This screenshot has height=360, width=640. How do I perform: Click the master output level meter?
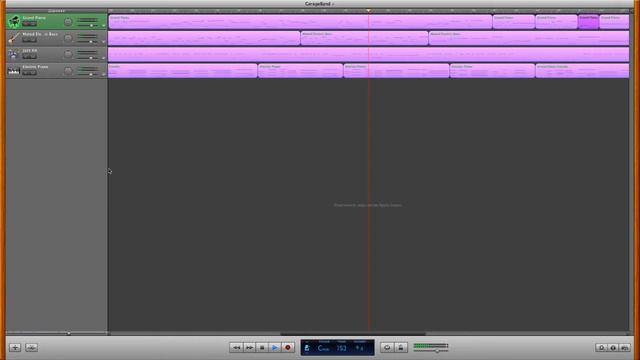pyautogui.click(x=431, y=346)
